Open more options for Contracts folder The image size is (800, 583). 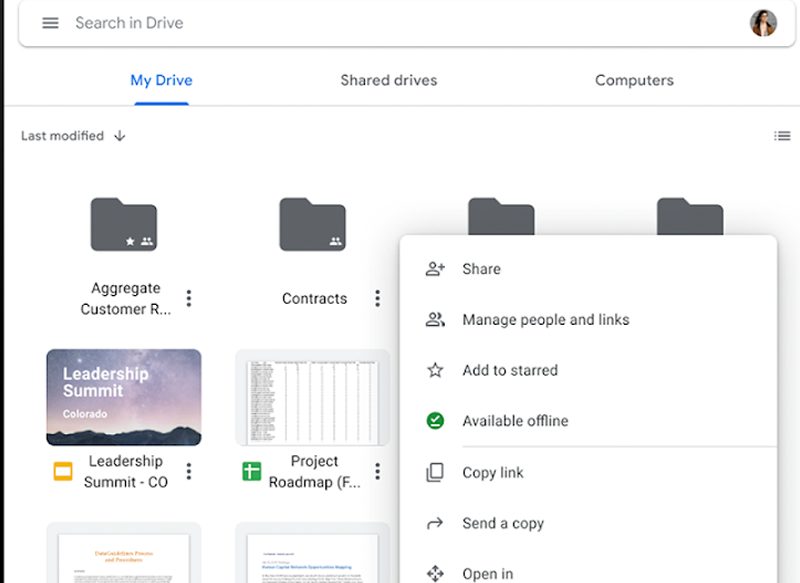tap(377, 298)
